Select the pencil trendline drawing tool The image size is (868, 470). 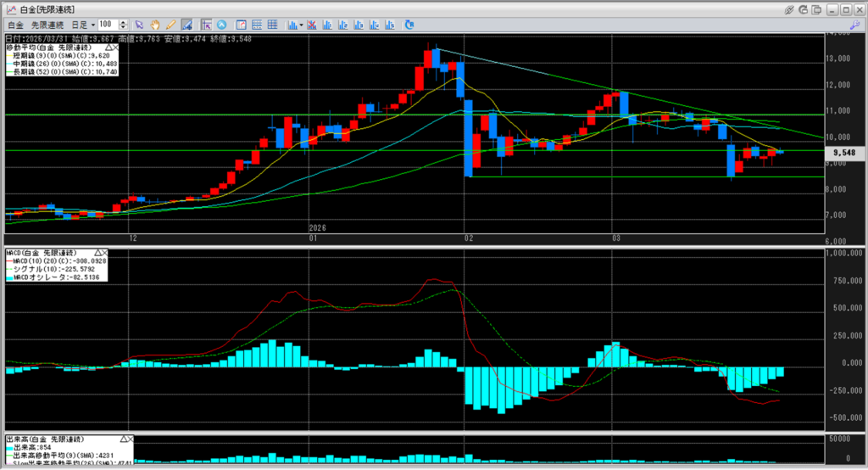click(171, 25)
